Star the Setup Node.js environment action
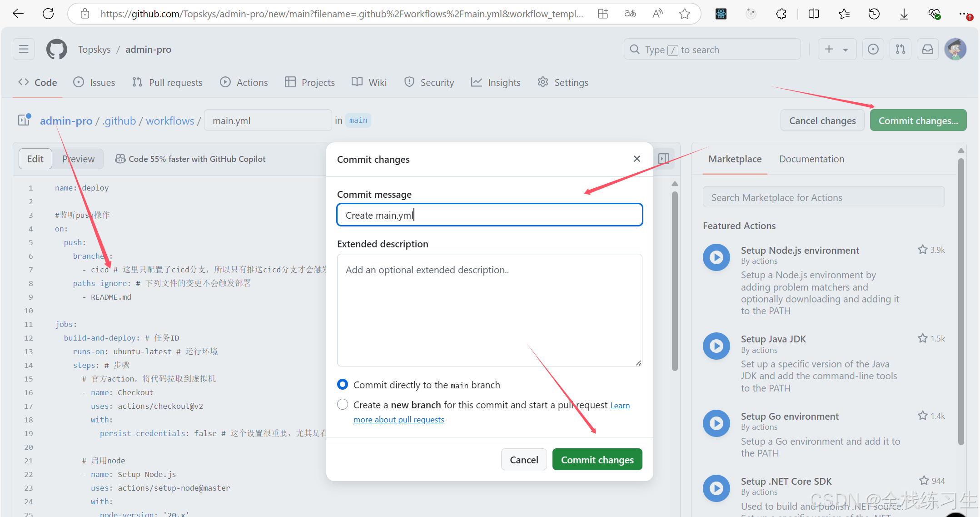980x517 pixels. (922, 250)
